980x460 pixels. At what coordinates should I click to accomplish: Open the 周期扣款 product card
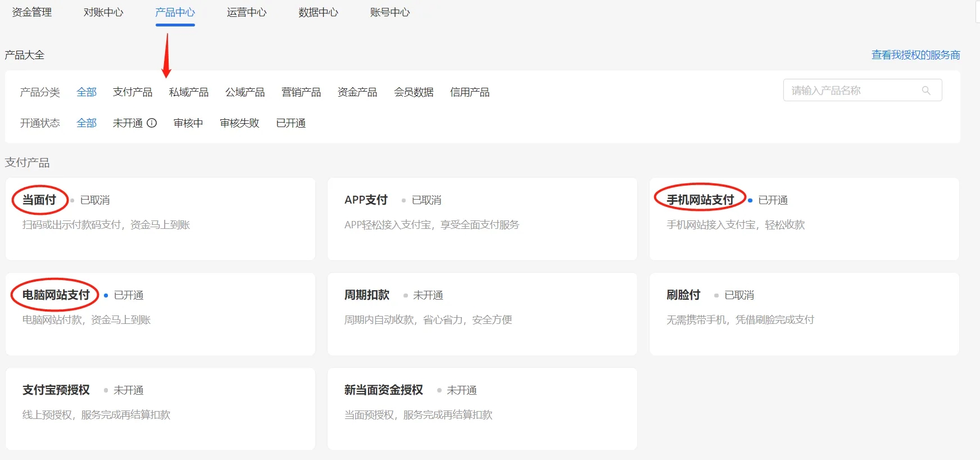[482, 314]
